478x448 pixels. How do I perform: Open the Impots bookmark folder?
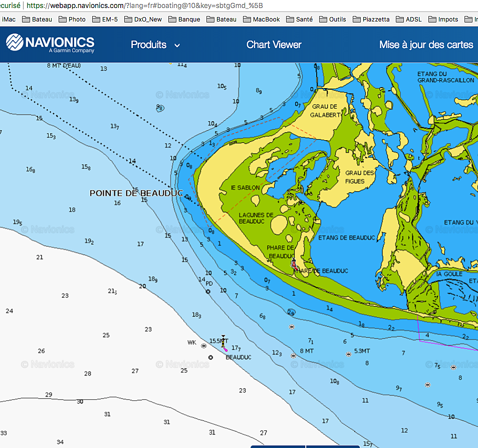click(443, 19)
